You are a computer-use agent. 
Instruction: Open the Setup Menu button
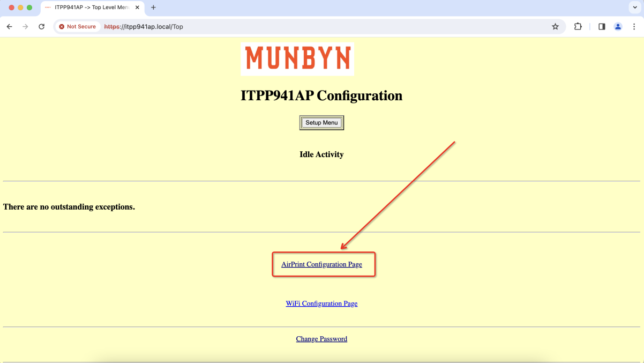pos(321,123)
